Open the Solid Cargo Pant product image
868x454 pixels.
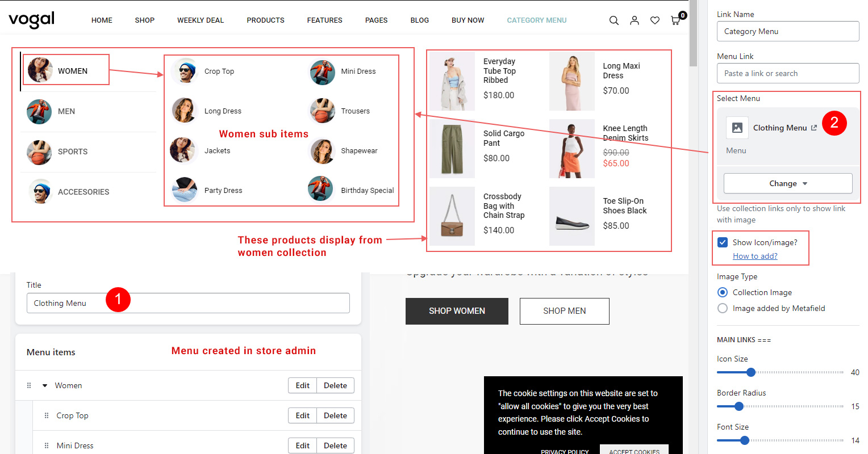(452, 149)
